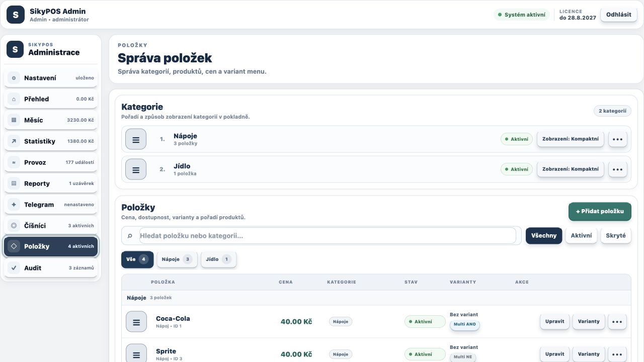Click the Telegram star icon in sidebar

pyautogui.click(x=14, y=205)
